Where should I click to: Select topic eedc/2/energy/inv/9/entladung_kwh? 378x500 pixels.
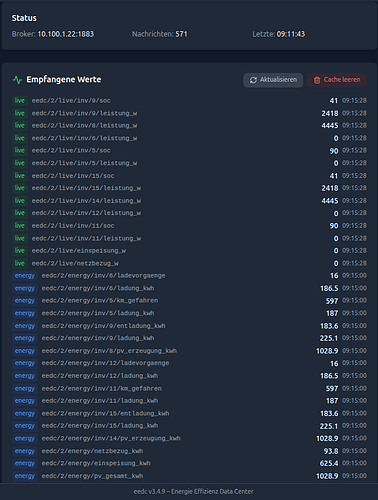coord(103,326)
